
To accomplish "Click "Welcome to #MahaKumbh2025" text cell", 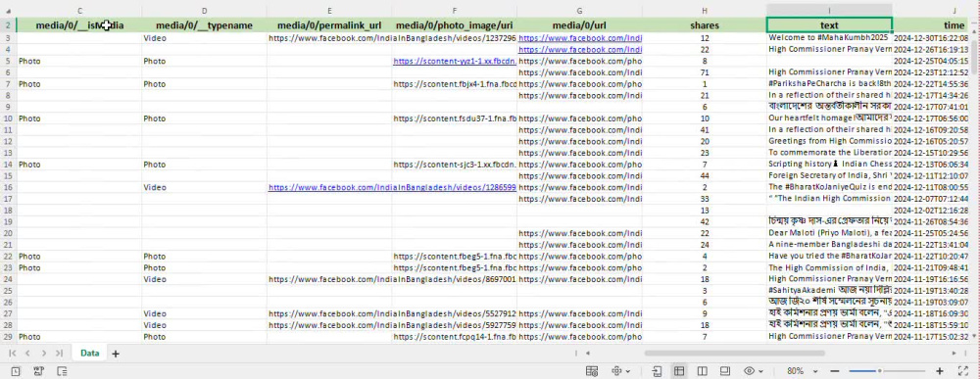I will point(829,38).
